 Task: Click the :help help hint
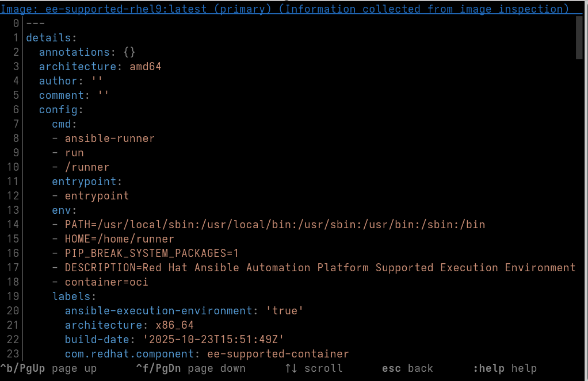click(505, 368)
